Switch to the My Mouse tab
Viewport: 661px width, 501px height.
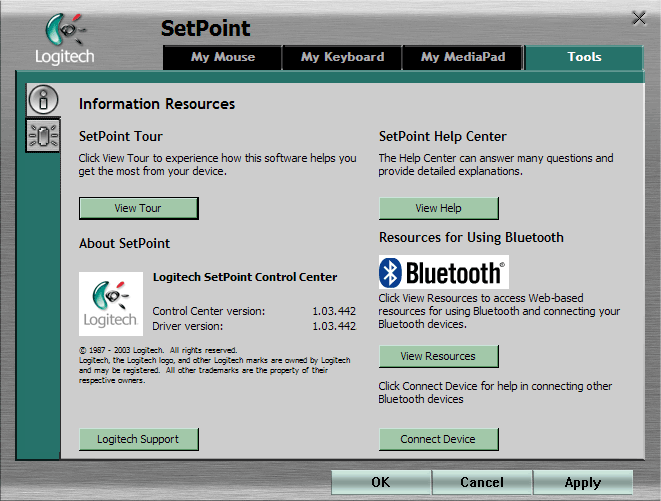(x=223, y=57)
